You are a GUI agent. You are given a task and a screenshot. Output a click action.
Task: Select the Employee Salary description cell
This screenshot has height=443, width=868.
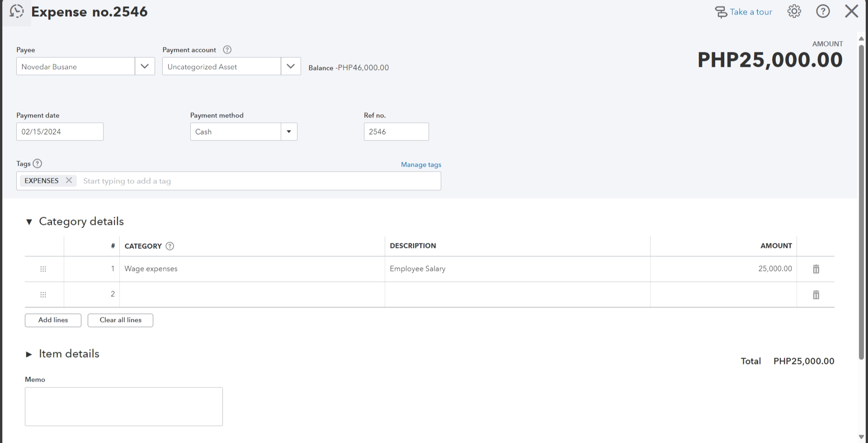tap(518, 269)
